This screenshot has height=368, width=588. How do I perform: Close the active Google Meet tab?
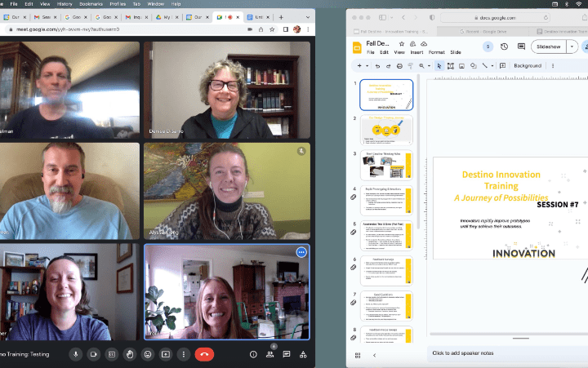coord(238,17)
